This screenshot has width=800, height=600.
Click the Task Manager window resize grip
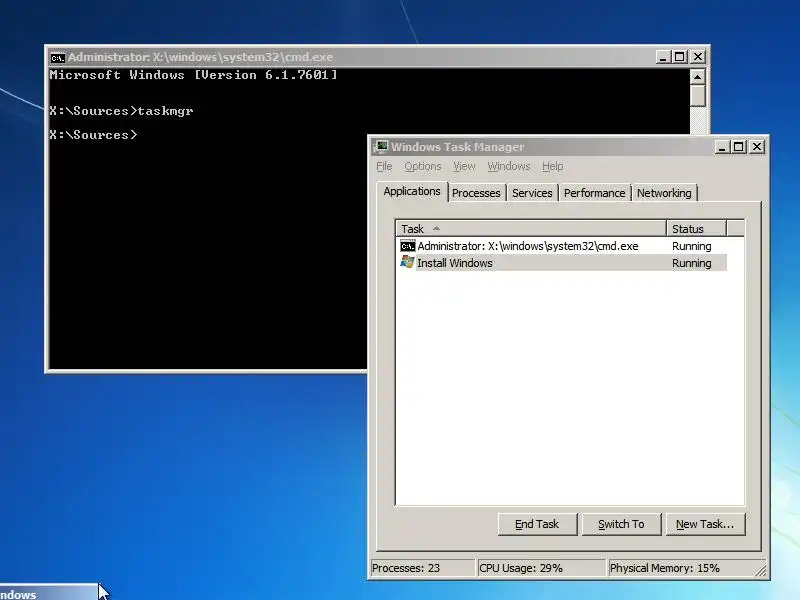click(760, 570)
